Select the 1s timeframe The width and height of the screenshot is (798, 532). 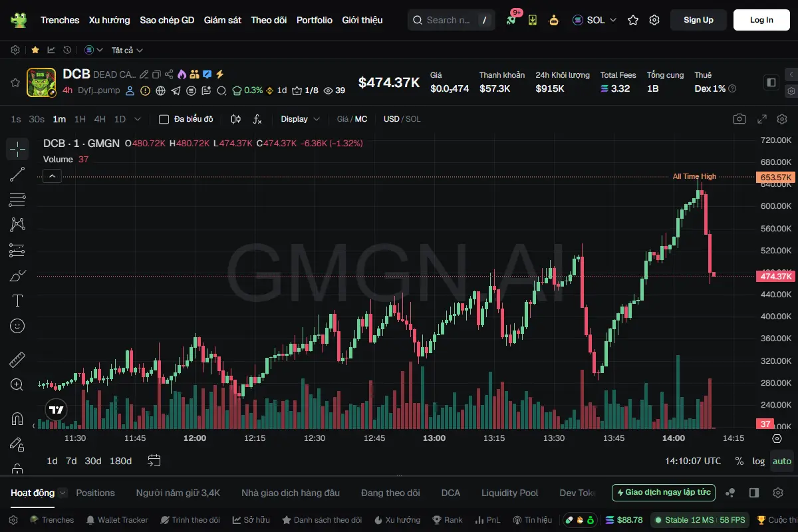(x=16, y=119)
